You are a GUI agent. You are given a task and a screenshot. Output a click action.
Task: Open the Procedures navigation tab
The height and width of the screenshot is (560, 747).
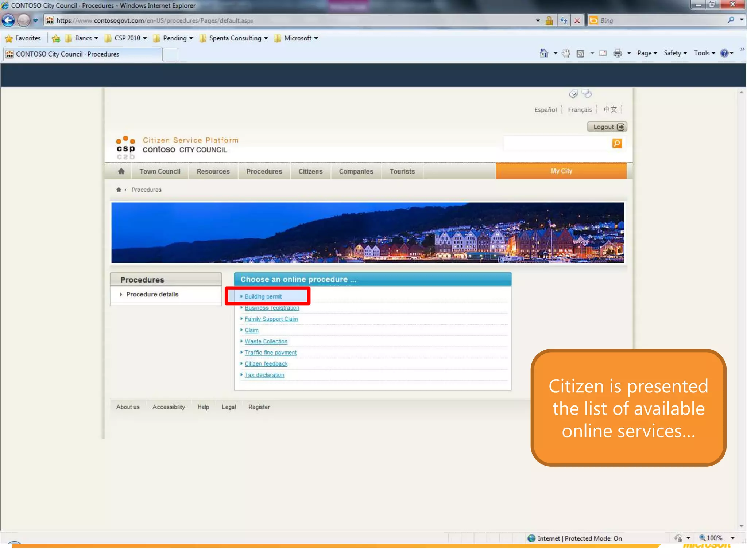click(x=264, y=171)
